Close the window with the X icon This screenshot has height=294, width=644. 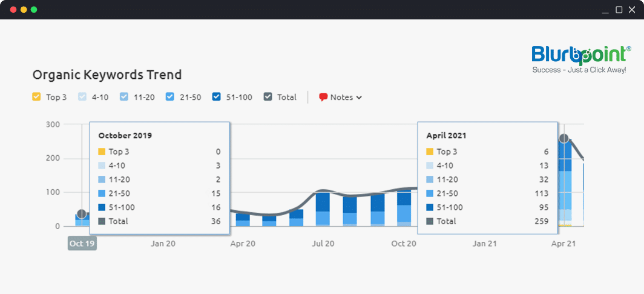[632, 10]
